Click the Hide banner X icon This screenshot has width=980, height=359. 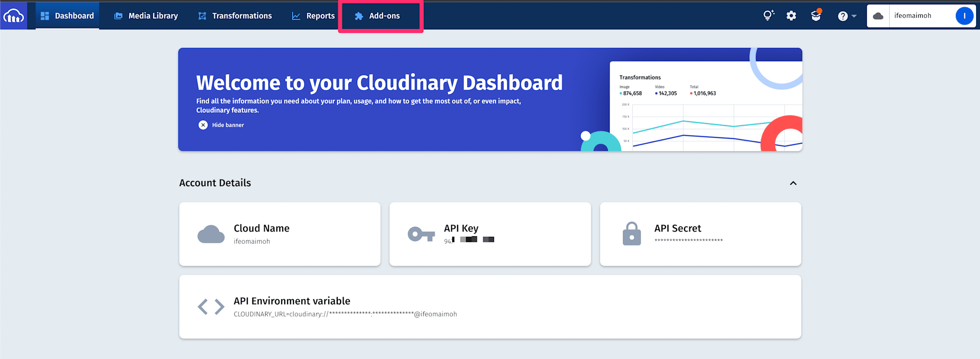203,125
